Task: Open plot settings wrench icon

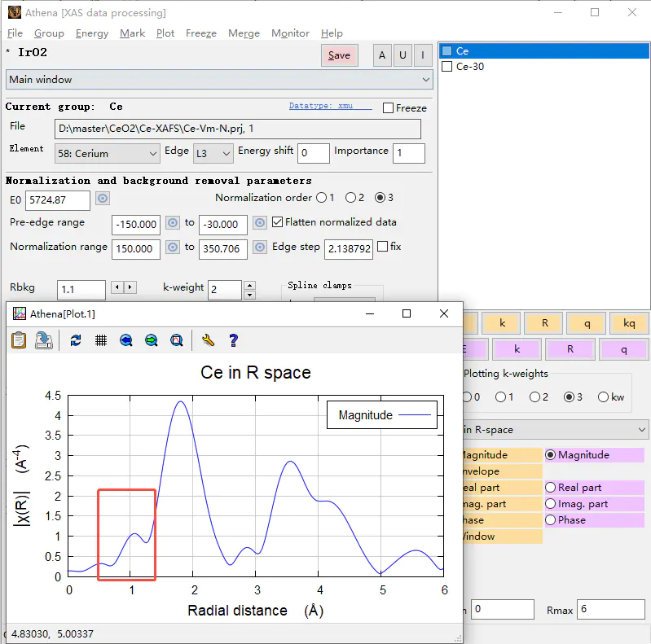Action: [208, 340]
